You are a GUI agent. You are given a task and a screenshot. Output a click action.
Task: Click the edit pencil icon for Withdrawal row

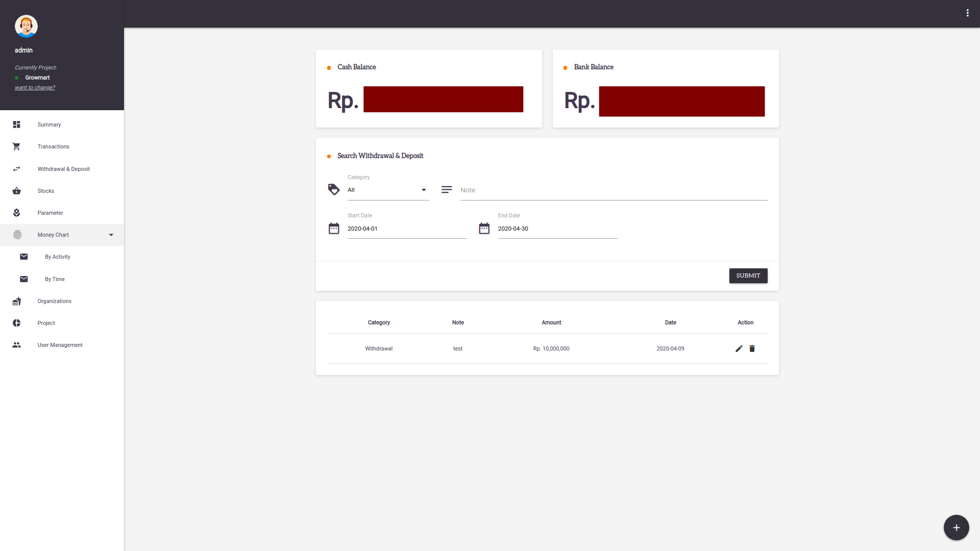tap(739, 348)
